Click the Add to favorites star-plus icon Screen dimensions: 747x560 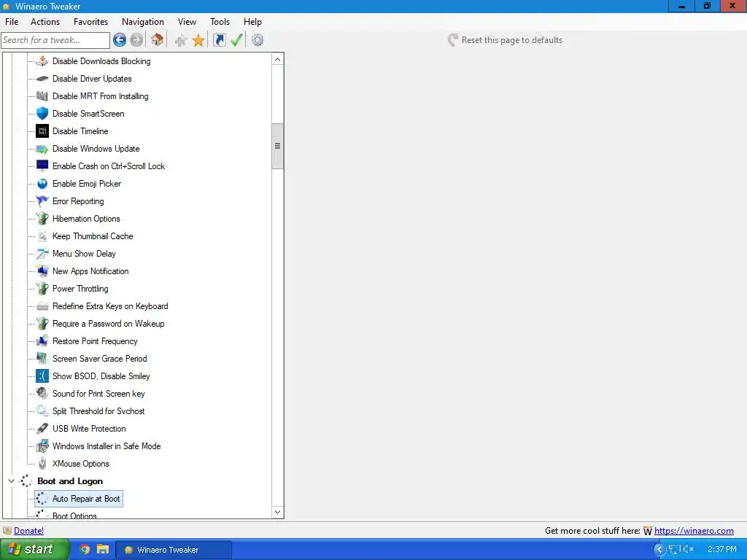click(x=181, y=41)
